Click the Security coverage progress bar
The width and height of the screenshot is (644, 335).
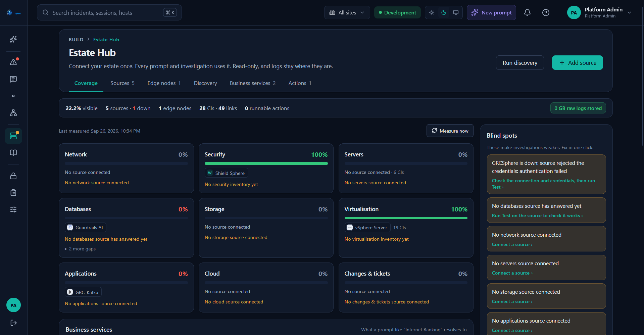(266, 163)
